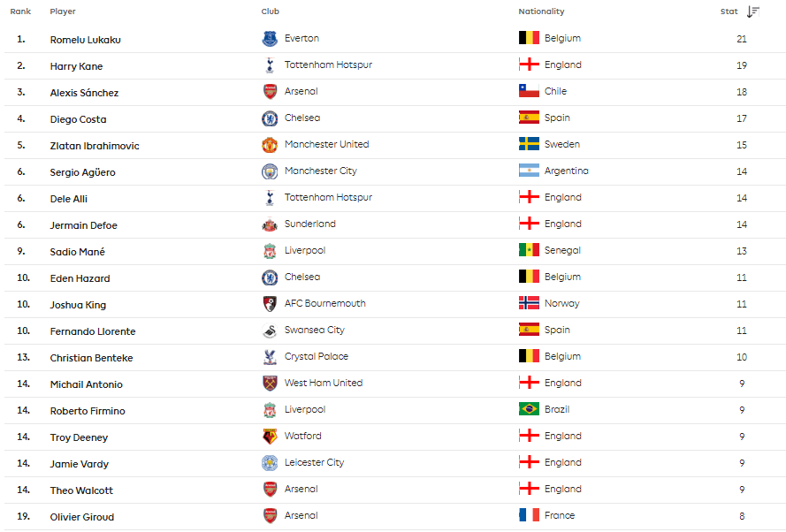786x532 pixels.
Task: Click the Manchester City crest icon
Action: pyautogui.click(x=270, y=171)
